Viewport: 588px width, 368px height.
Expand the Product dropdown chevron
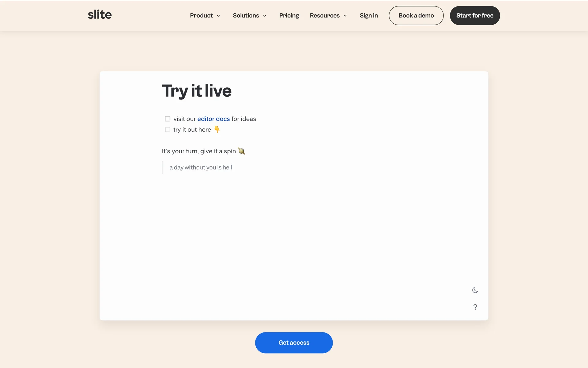(218, 16)
